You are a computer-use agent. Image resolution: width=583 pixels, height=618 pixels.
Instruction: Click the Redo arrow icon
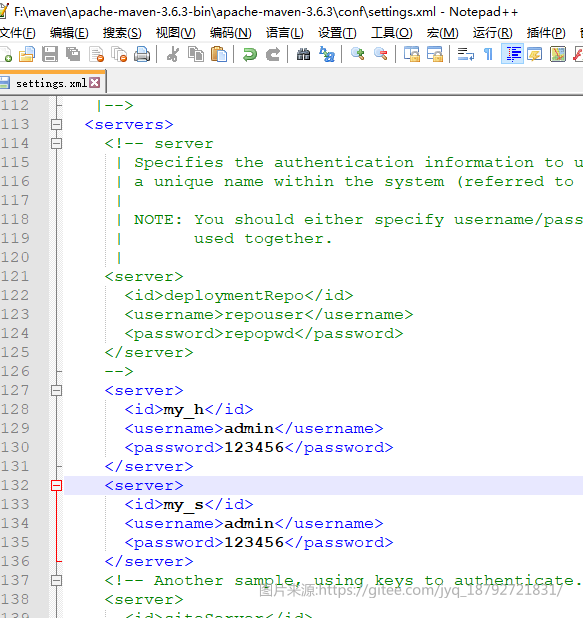273,54
